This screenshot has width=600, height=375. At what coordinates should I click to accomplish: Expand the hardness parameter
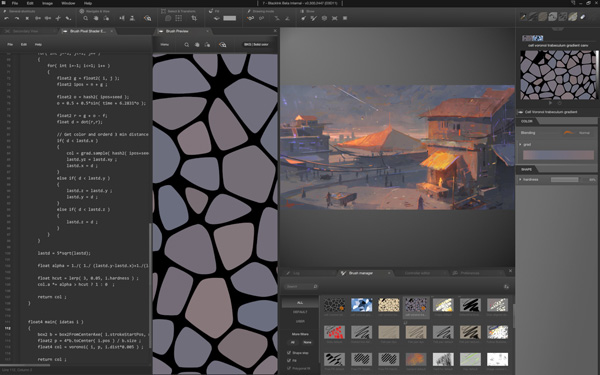click(x=520, y=179)
